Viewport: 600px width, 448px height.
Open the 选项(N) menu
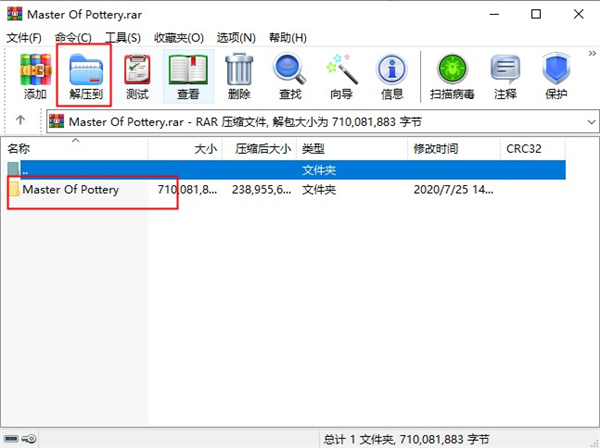pos(236,37)
